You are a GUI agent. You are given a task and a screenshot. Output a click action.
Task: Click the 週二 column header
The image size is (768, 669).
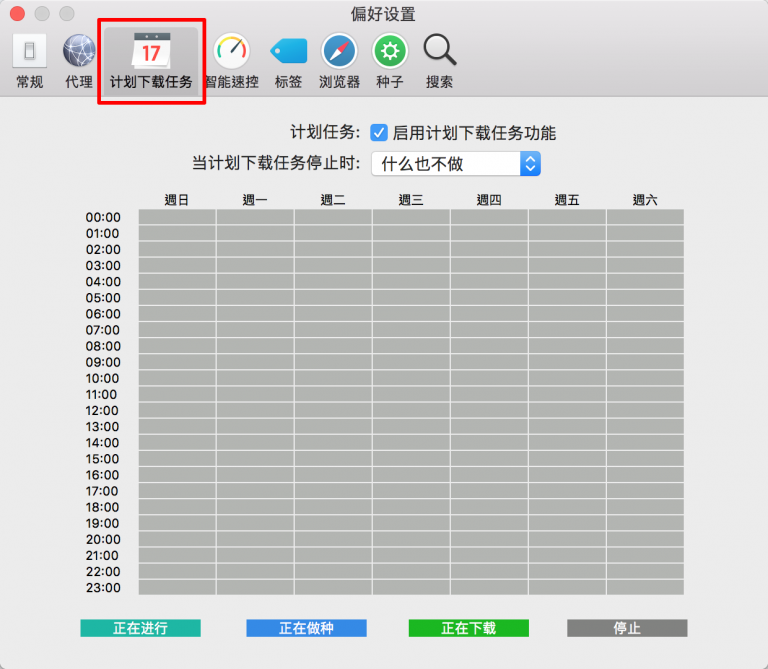tap(333, 200)
